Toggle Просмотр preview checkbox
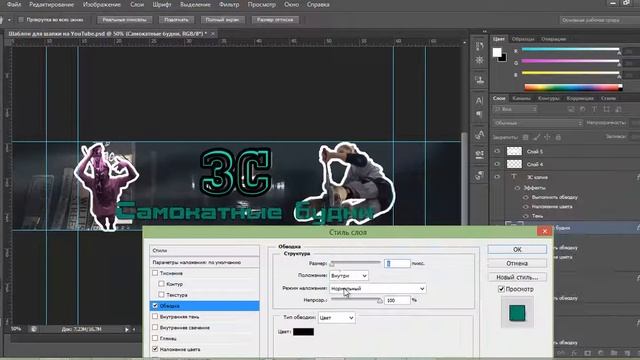640x360 pixels. [501, 289]
